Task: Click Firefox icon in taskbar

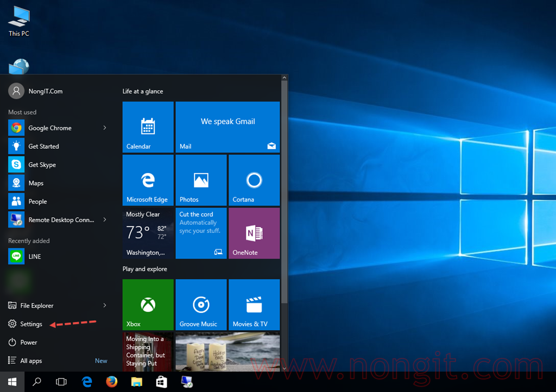Action: [112, 382]
